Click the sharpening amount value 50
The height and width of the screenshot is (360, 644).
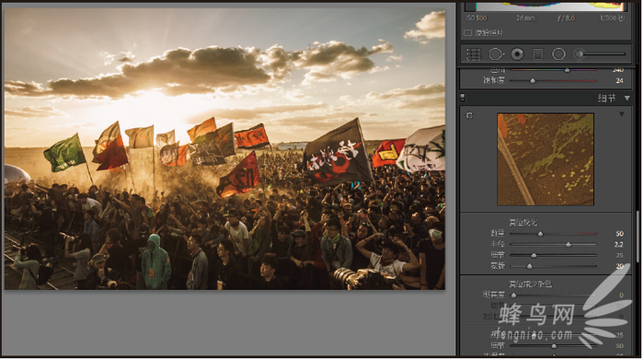coord(619,234)
